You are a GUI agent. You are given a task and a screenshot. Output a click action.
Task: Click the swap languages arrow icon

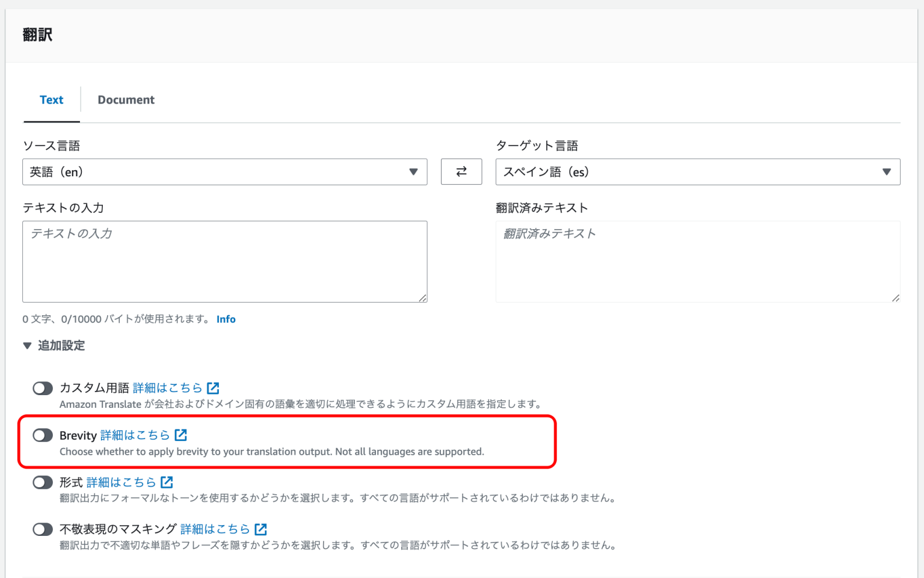[461, 171]
